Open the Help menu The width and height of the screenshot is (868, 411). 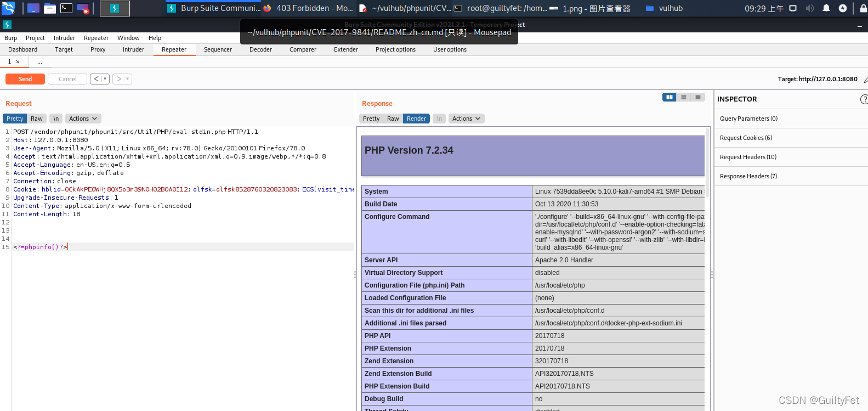click(155, 38)
